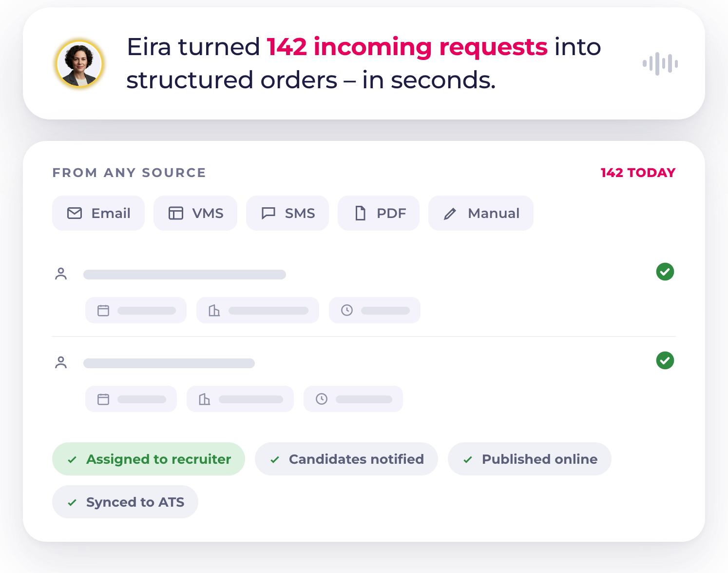Click the clock icon in second order row
The height and width of the screenshot is (573, 728).
click(x=322, y=399)
